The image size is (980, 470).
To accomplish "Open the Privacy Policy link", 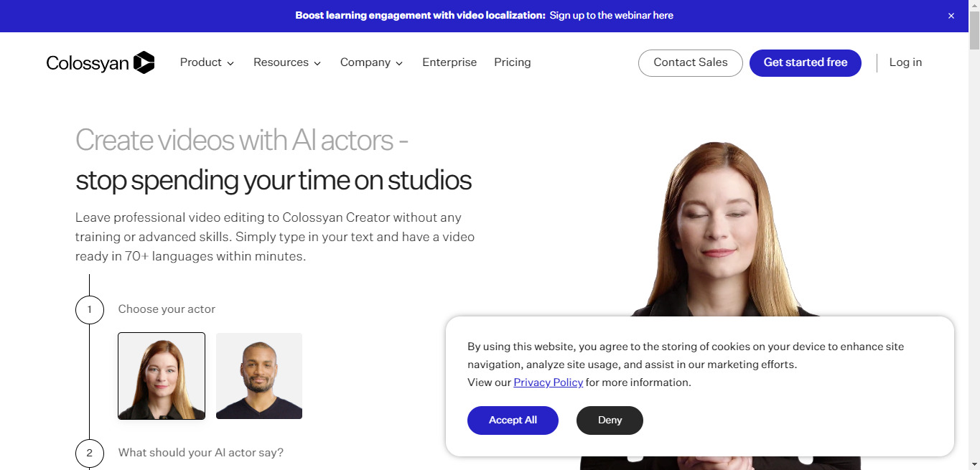I will click(x=549, y=382).
